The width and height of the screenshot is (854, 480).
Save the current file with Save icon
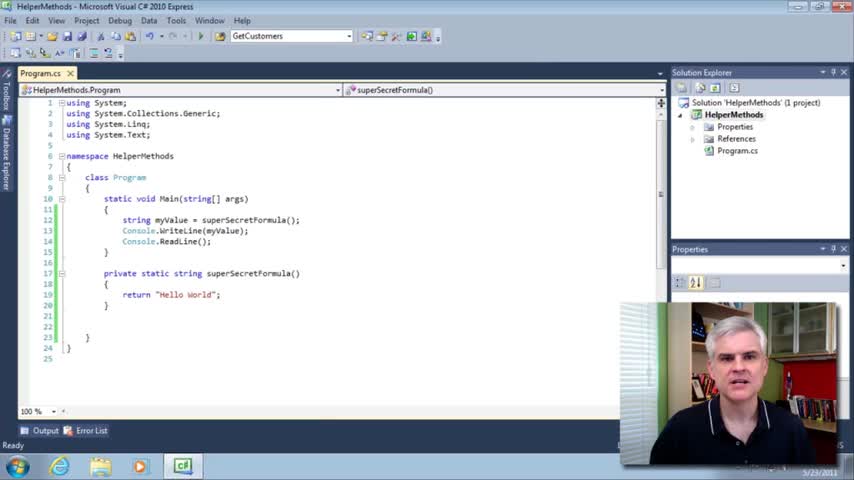(68, 37)
